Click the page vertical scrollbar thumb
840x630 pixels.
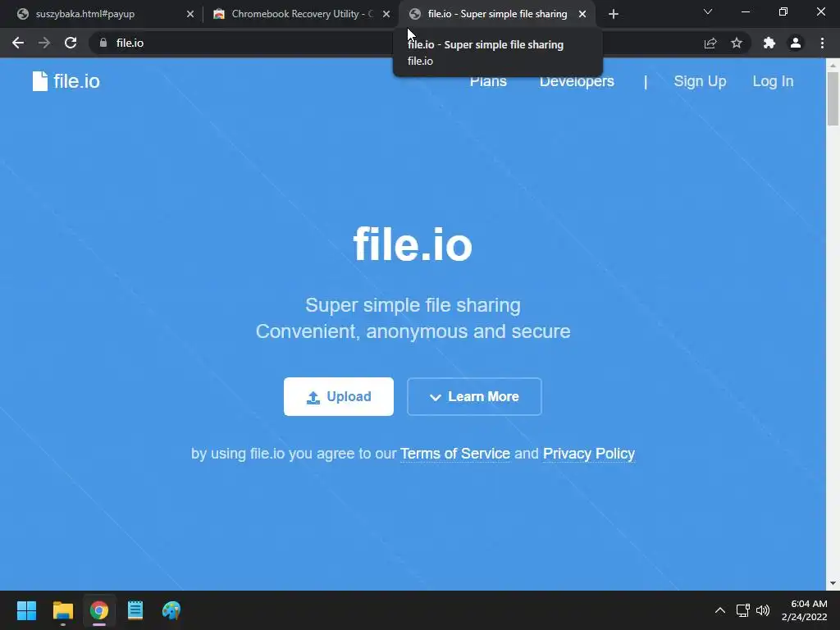(x=833, y=98)
